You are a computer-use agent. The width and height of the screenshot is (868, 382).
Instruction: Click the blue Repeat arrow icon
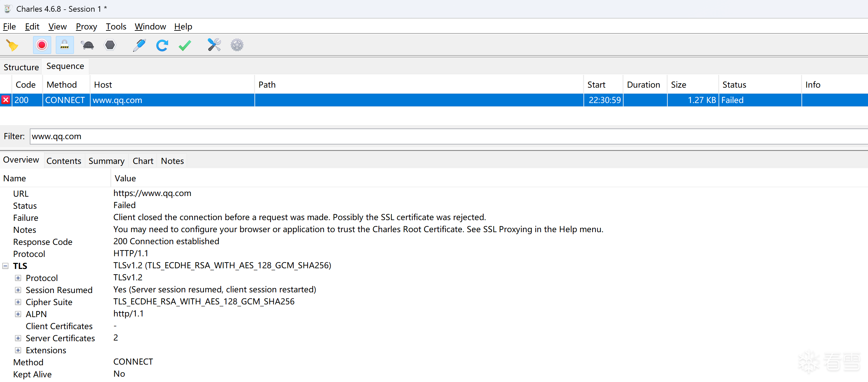click(x=162, y=45)
